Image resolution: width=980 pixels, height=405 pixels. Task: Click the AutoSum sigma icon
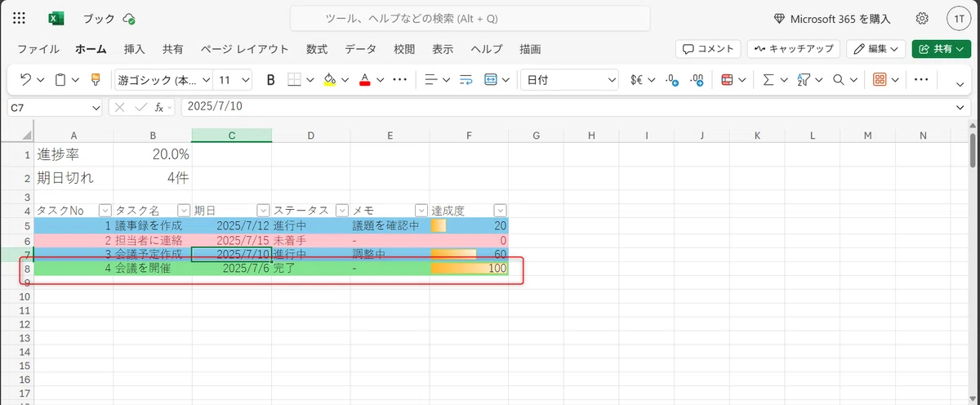[768, 80]
